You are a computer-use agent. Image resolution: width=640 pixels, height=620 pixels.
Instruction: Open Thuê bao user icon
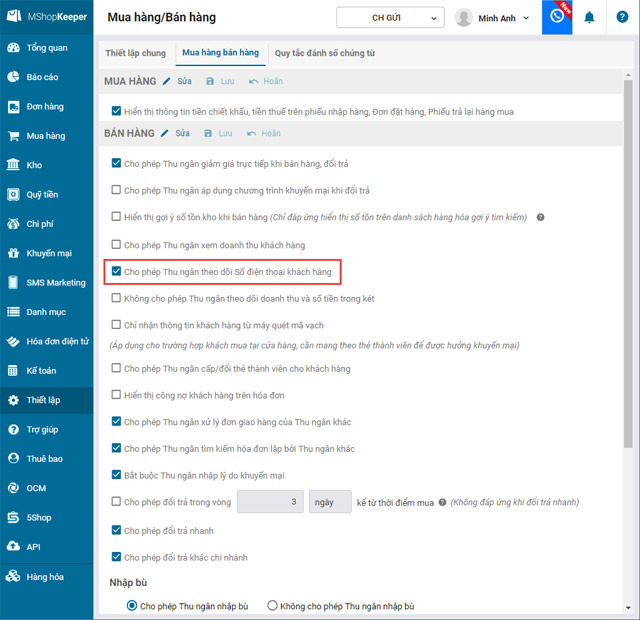point(13,458)
